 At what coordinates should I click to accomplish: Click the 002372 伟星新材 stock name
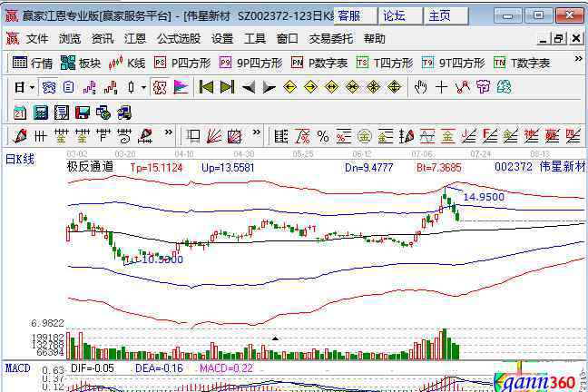[540, 167]
